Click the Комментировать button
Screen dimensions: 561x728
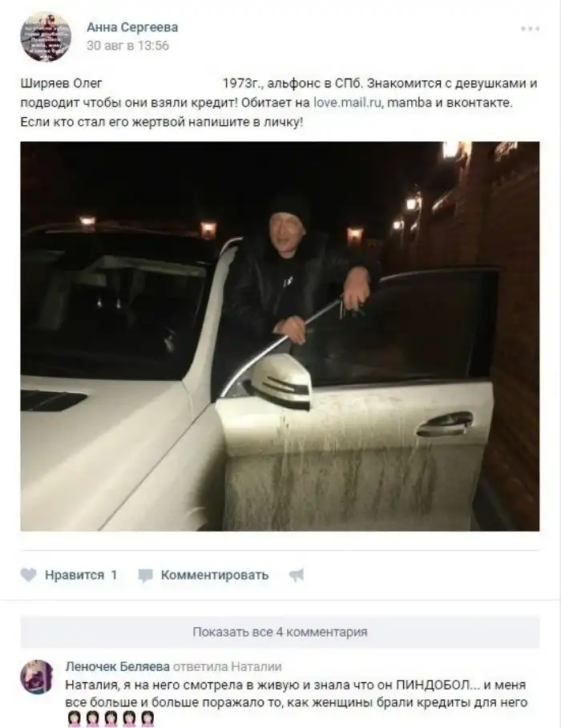point(214,575)
